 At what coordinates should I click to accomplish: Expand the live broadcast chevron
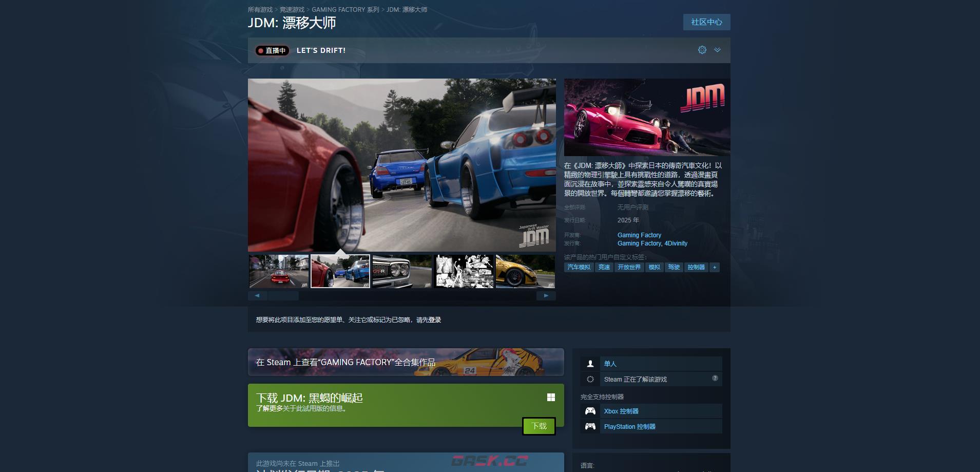[x=717, y=50]
